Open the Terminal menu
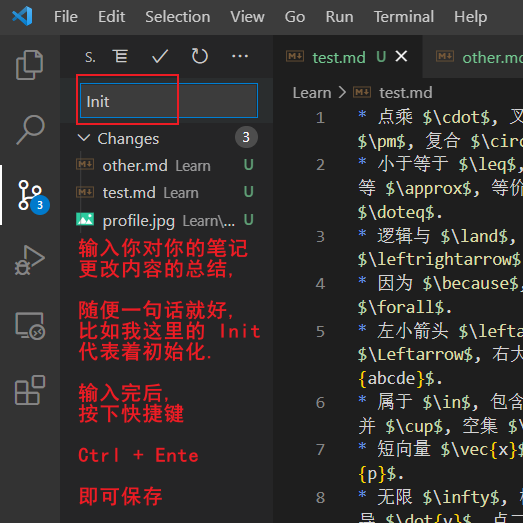 [x=404, y=17]
